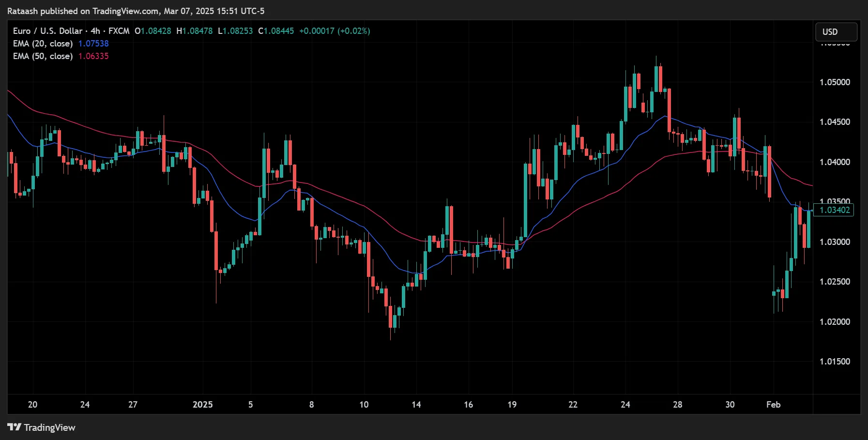
Task: Select the EMA (50, close) indicator legend
Action: pyautogui.click(x=43, y=56)
